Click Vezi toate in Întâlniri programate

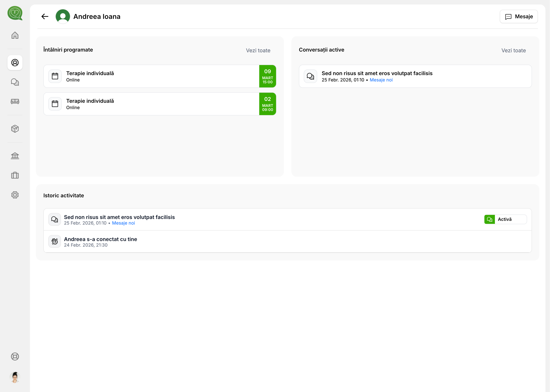click(x=258, y=50)
